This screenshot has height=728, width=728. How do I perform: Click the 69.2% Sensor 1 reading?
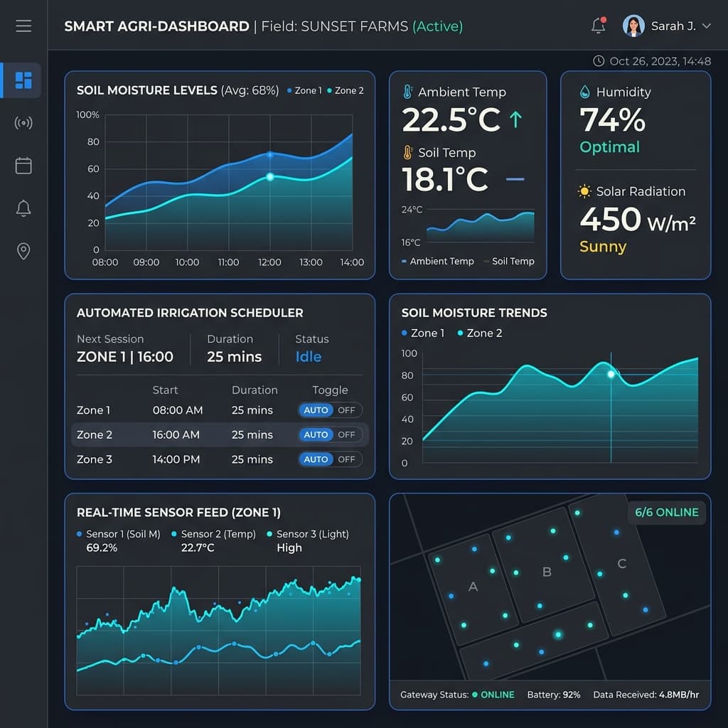(x=102, y=548)
